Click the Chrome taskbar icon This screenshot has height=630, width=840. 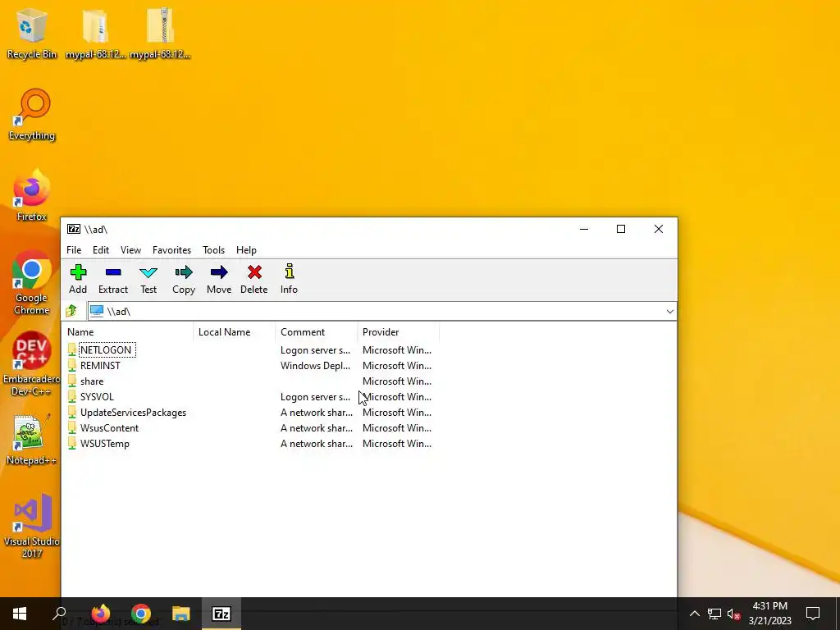click(x=141, y=614)
